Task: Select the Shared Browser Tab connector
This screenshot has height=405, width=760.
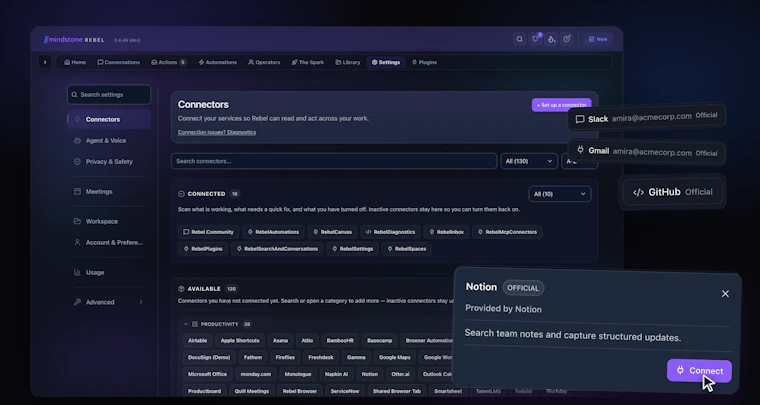Action: tap(396, 391)
